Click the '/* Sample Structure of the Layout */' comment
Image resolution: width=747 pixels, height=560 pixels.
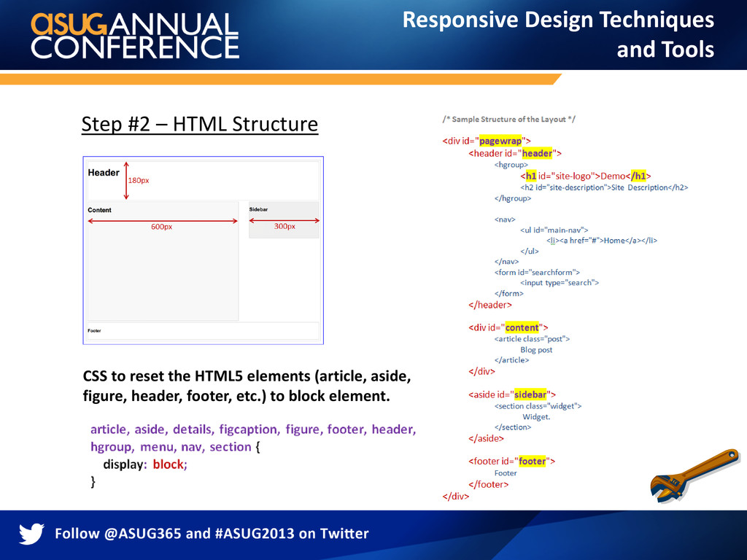(508, 119)
